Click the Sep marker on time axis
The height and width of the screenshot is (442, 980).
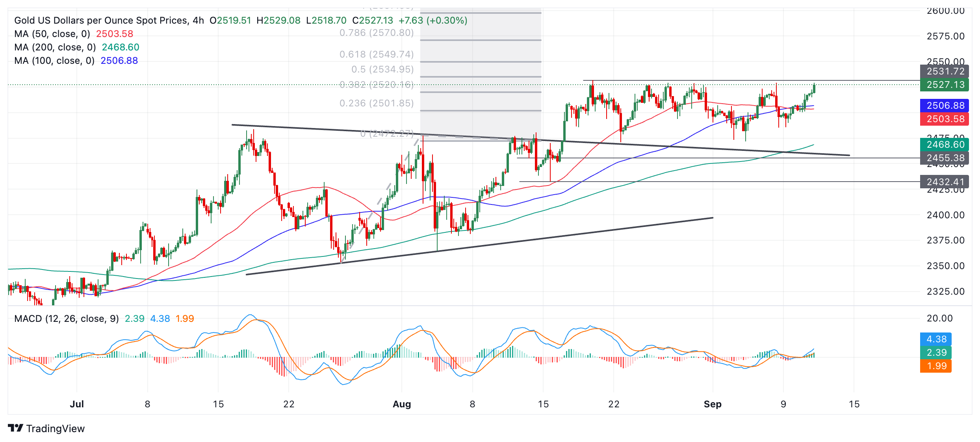click(713, 404)
